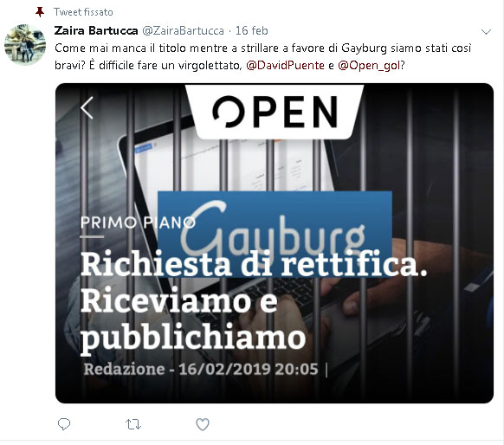The width and height of the screenshot is (504, 445).
Task: Click the Zaira Bartucca display name
Action: (x=96, y=30)
